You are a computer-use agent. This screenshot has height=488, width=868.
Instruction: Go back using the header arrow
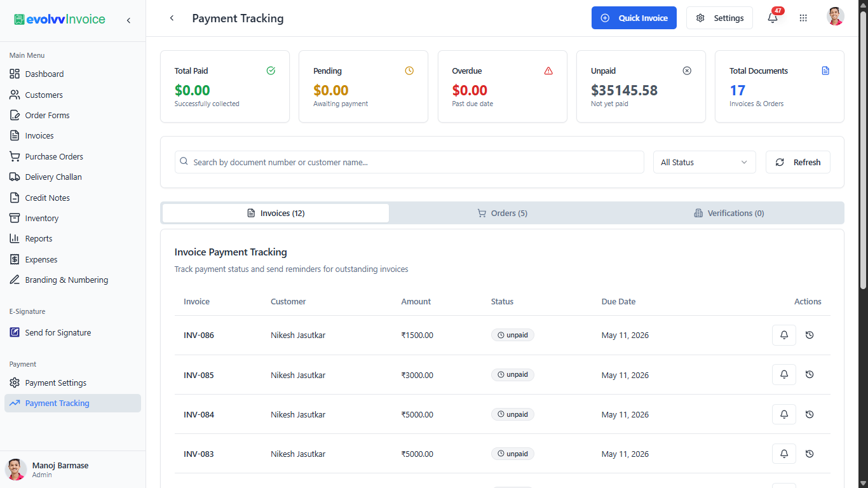[172, 18]
